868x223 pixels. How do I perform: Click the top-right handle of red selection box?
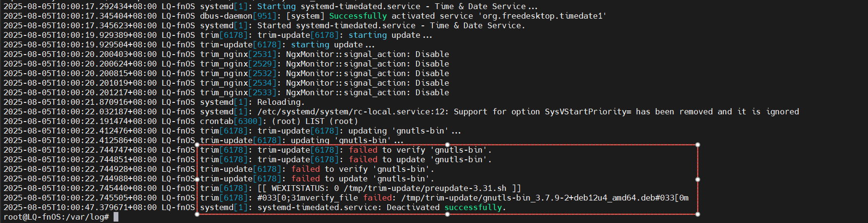(x=697, y=145)
